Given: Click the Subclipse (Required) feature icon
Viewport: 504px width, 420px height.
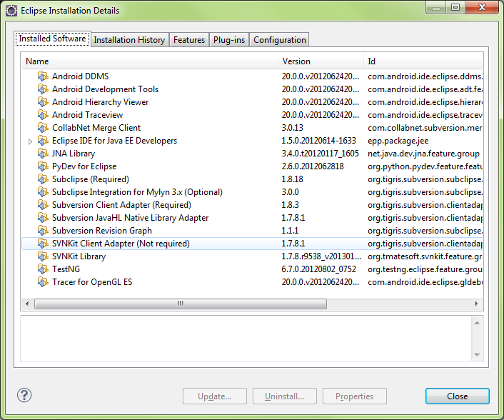Looking at the screenshot, I should tap(43, 179).
